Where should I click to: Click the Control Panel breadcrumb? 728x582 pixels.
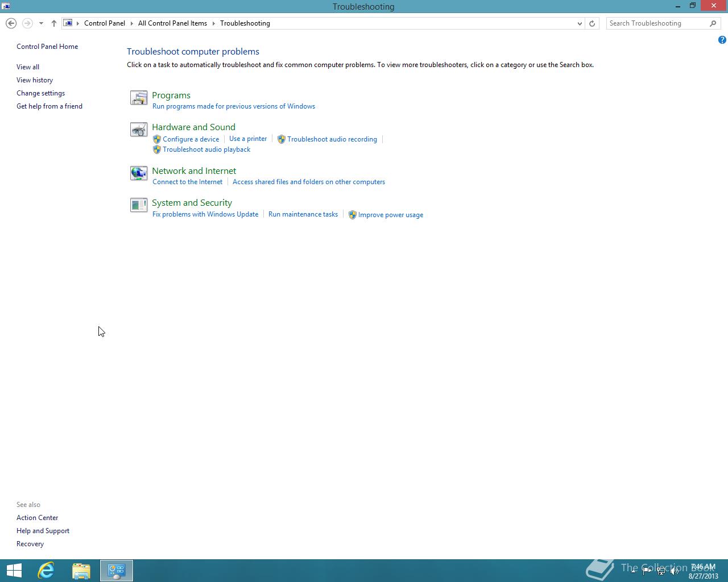point(105,23)
